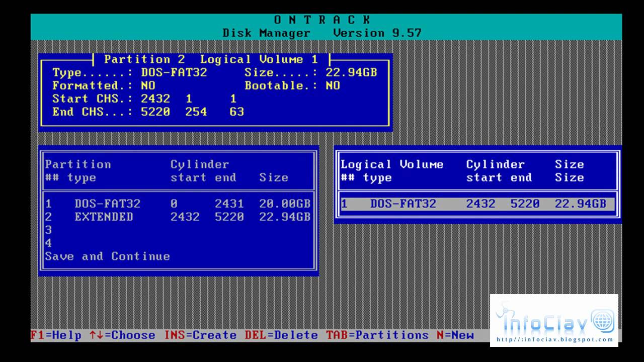
Task: Click the Formatted NO value
Action: click(148, 85)
